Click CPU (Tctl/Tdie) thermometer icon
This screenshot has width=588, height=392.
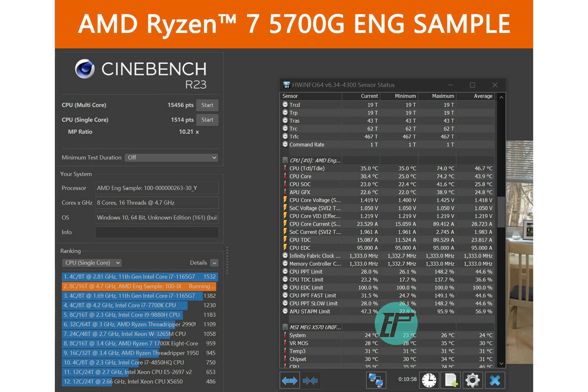coord(285,168)
